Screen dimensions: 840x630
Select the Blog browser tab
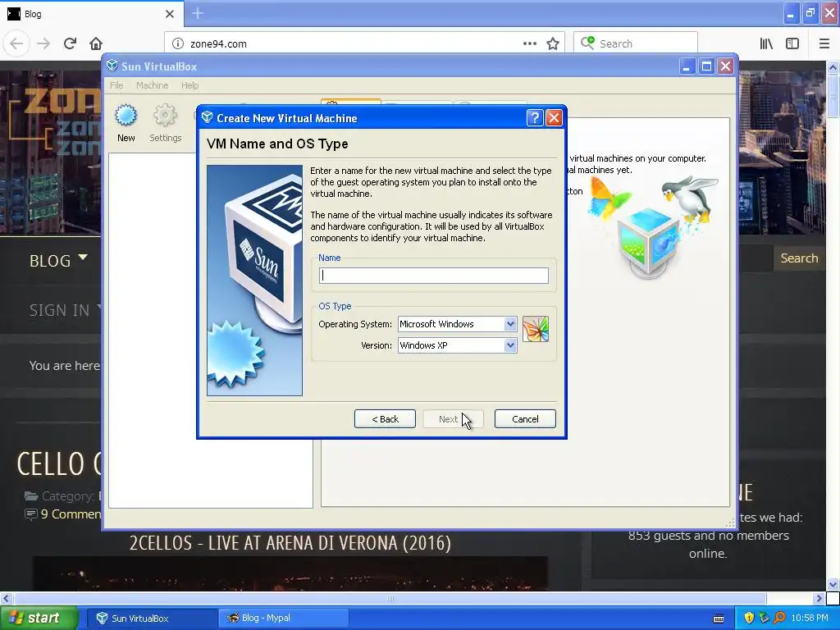coord(92,14)
